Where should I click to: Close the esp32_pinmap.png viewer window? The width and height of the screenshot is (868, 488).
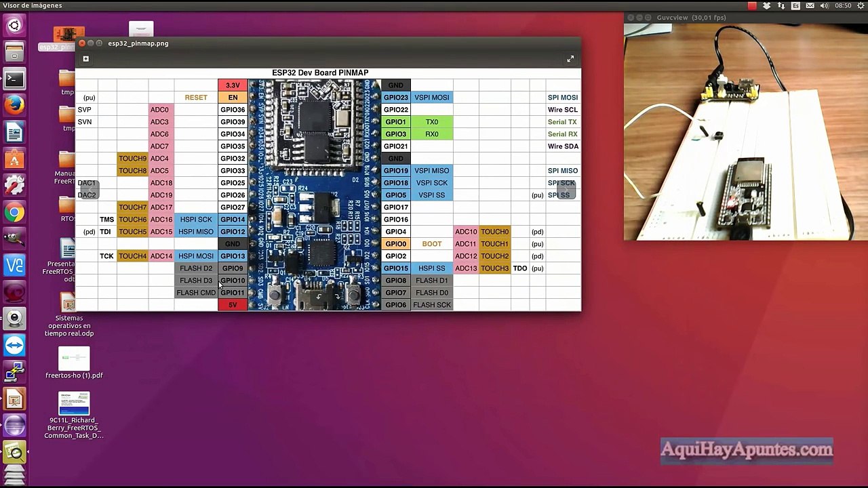[82, 43]
